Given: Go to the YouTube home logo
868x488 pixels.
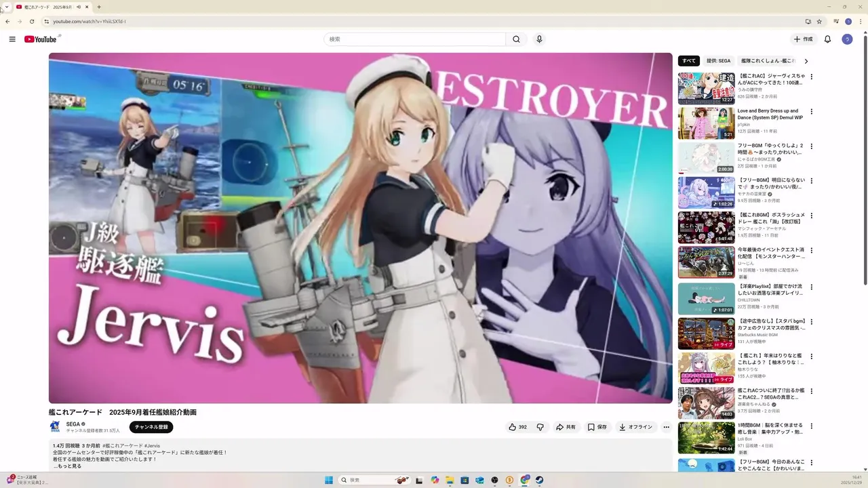Looking at the screenshot, I should coord(41,39).
